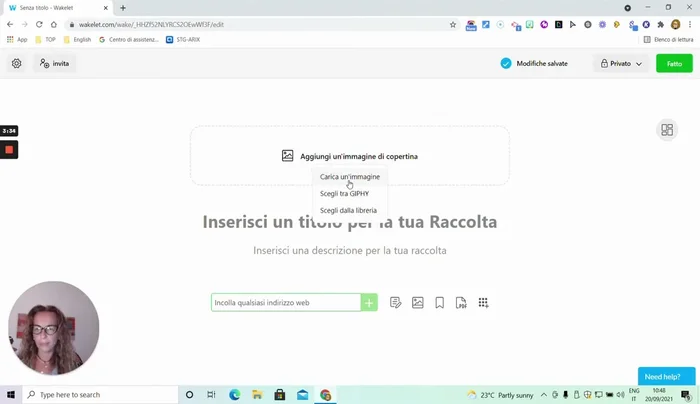Open more apps grid icon
This screenshot has height=404, width=700.
click(x=483, y=303)
